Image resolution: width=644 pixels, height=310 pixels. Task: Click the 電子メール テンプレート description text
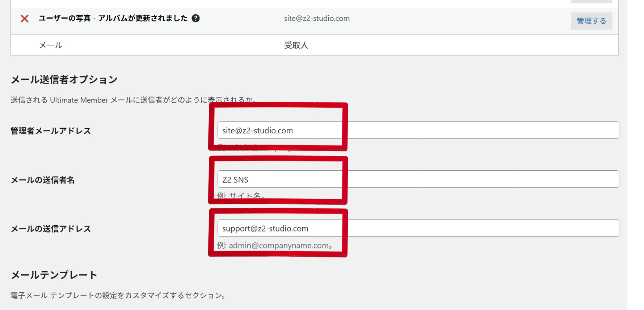click(118, 295)
